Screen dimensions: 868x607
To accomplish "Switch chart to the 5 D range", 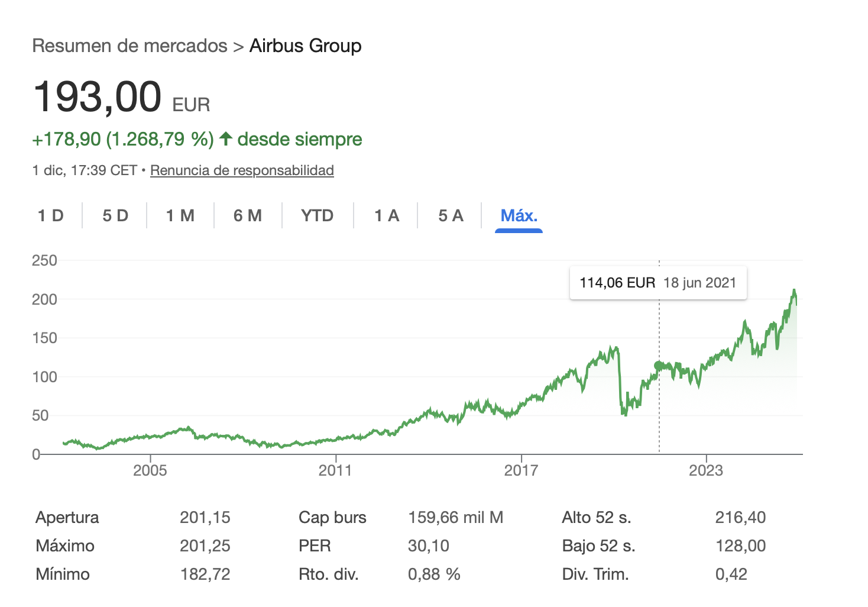I will [115, 216].
